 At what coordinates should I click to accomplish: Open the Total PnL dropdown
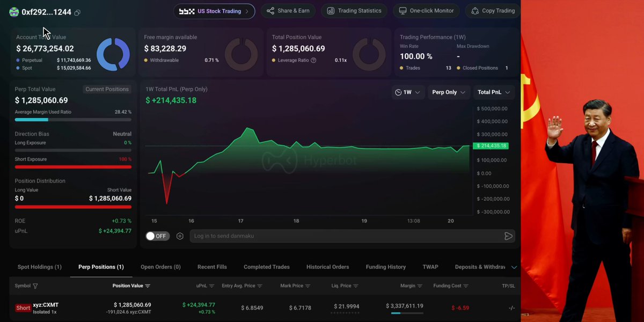pyautogui.click(x=494, y=92)
